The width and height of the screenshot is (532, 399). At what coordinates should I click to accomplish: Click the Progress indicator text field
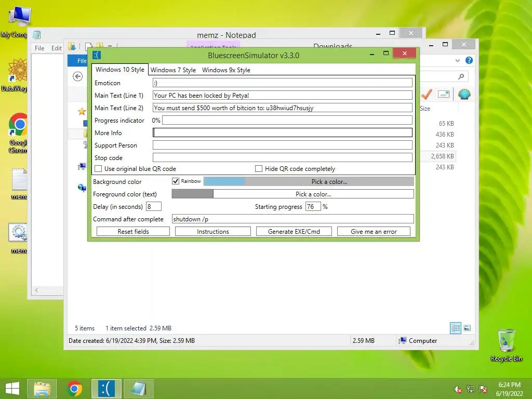coord(287,120)
